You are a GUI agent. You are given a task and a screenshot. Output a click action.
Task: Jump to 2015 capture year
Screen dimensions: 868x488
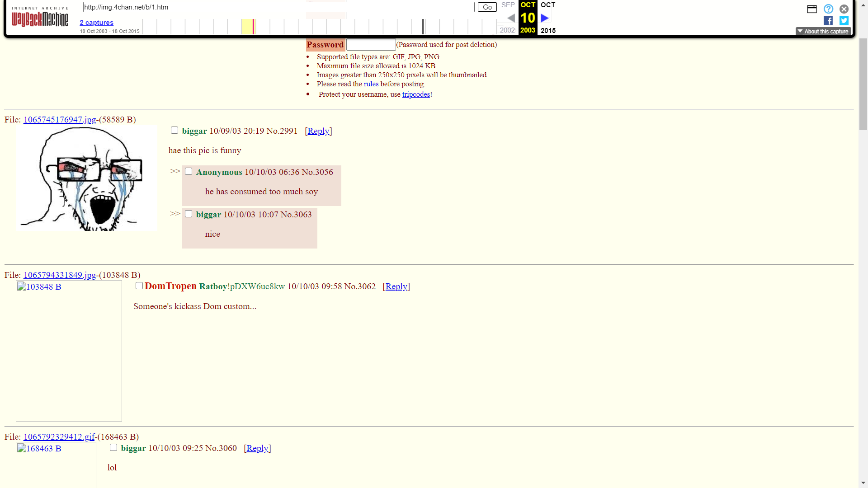point(548,31)
